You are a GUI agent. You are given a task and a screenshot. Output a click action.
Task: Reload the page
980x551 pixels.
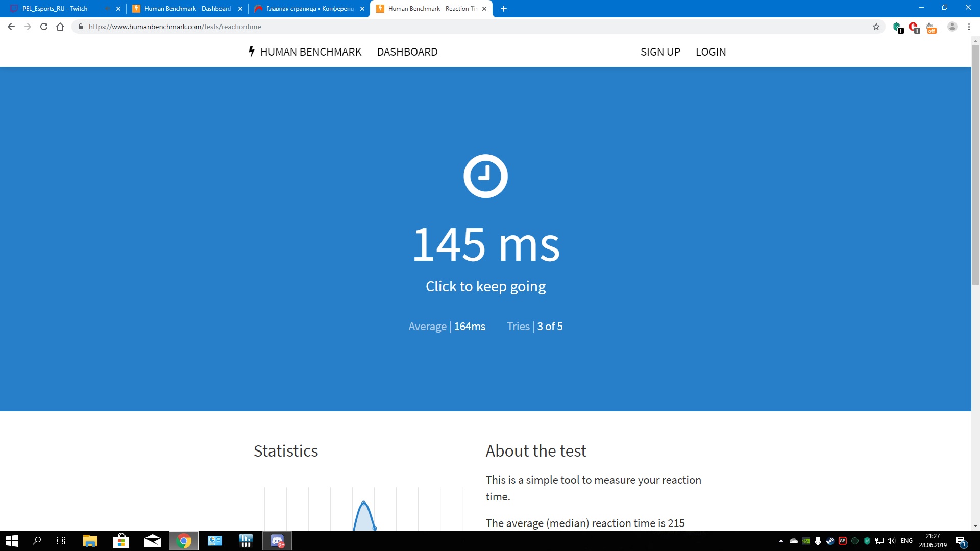tap(44, 27)
